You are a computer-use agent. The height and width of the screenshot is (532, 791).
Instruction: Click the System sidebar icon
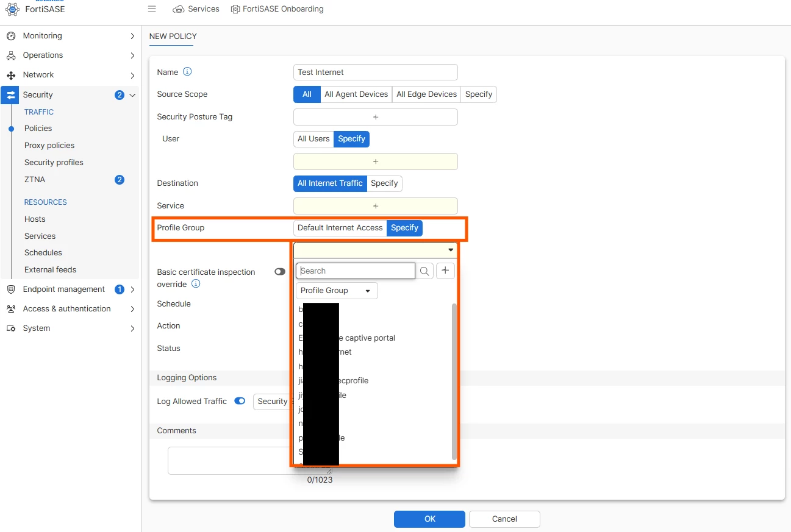click(11, 328)
